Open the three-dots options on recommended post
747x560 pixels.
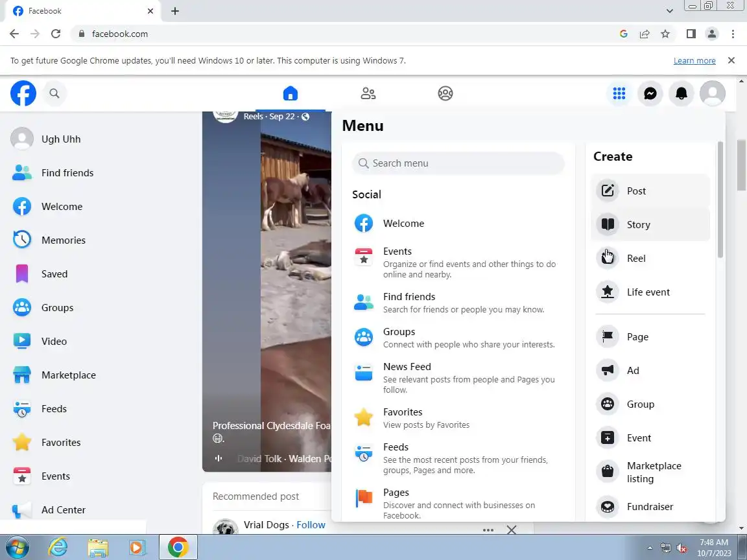[x=488, y=530]
